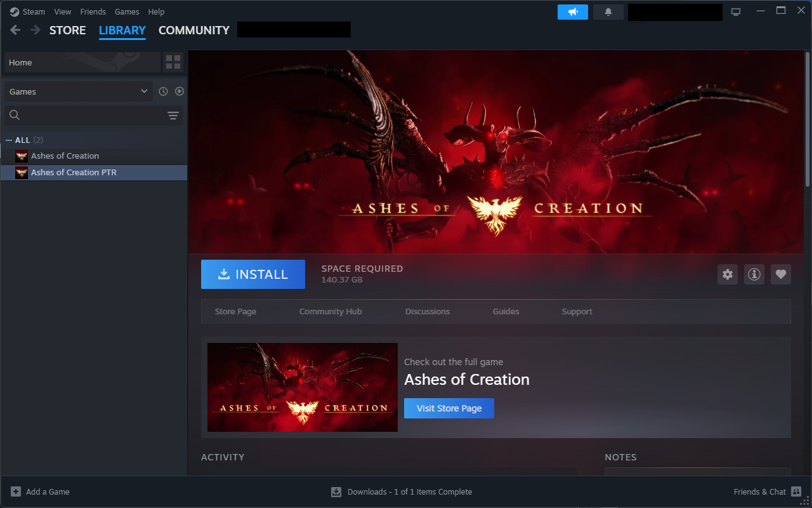
Task: Open game settings gear icon
Action: (x=728, y=274)
